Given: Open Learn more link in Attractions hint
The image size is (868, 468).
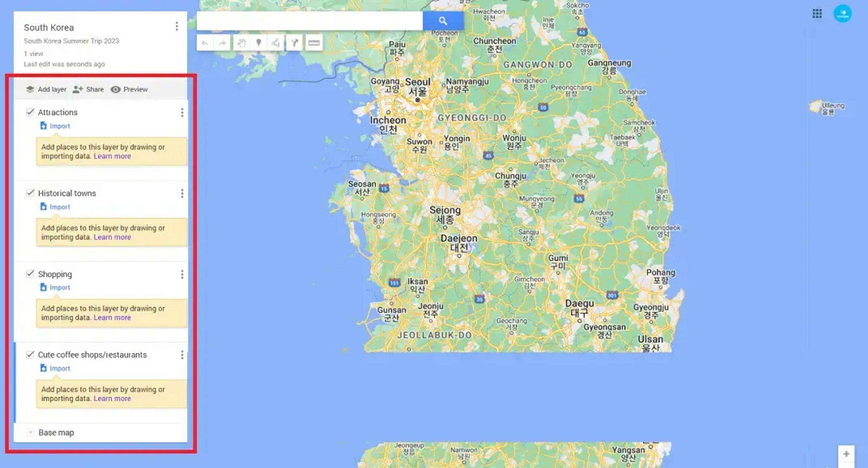Looking at the screenshot, I should coord(112,156).
